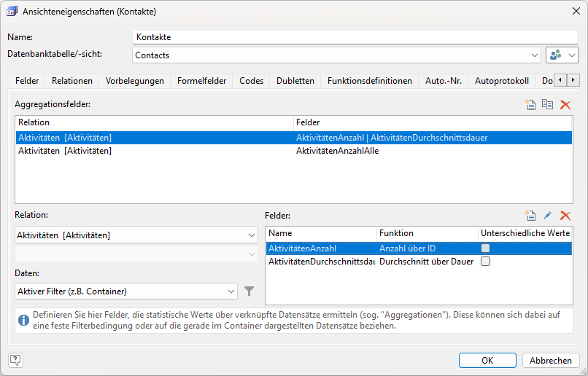Click the copy aggregation field icon
The height and width of the screenshot is (376, 588).
point(547,105)
